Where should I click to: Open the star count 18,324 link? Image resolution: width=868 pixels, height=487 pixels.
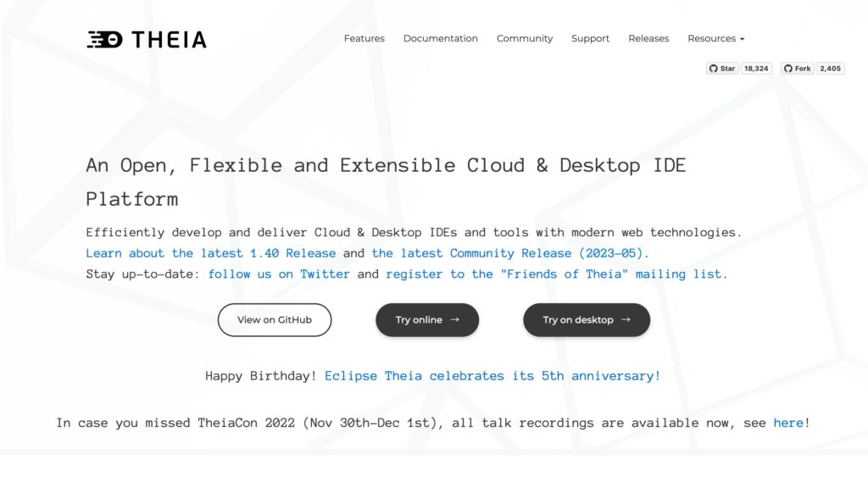pos(756,69)
